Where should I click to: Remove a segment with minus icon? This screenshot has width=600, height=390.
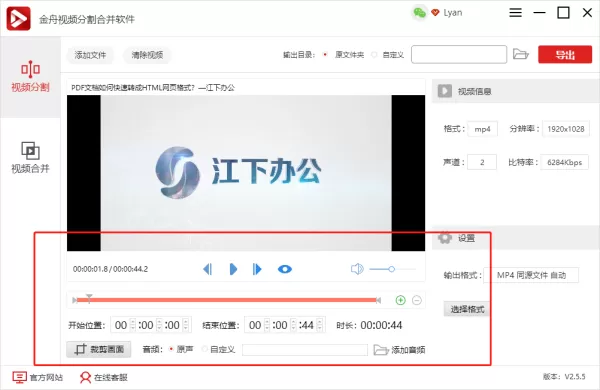coord(417,300)
